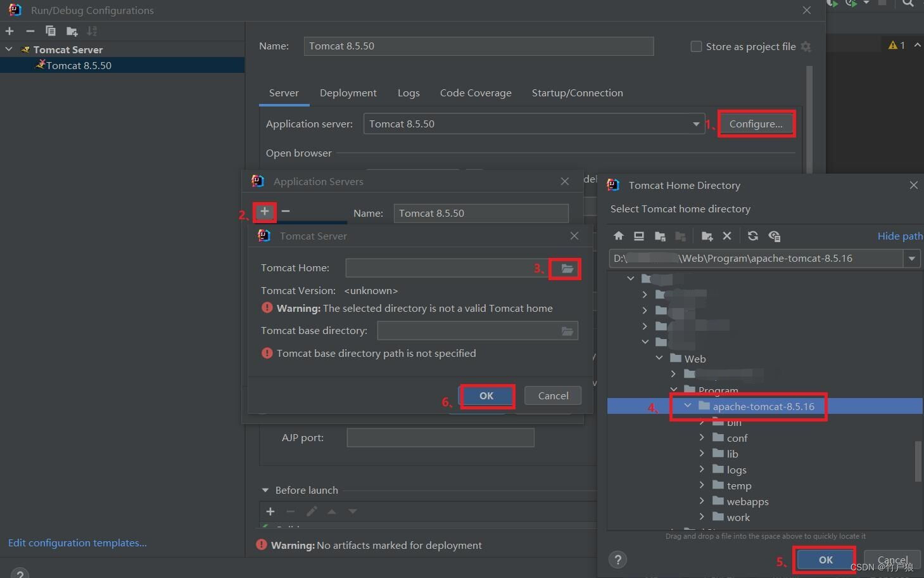Add new configuration with the plus icon in Run/Debug Configurations
The width and height of the screenshot is (924, 578).
point(9,31)
